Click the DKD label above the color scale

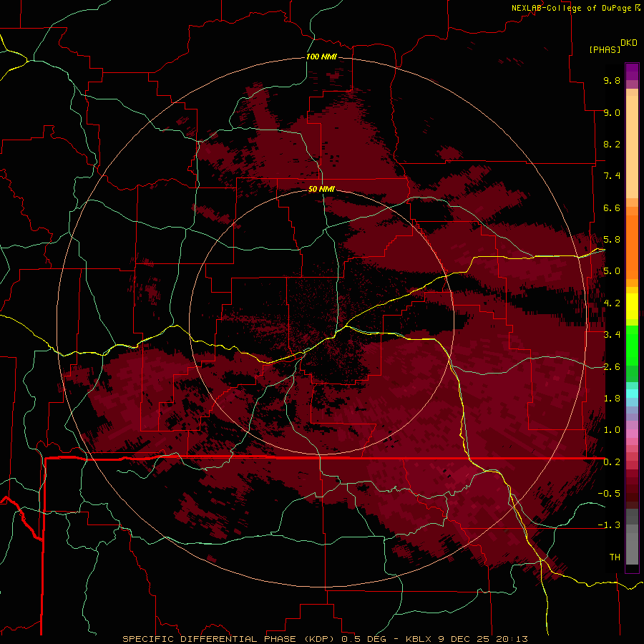point(629,43)
